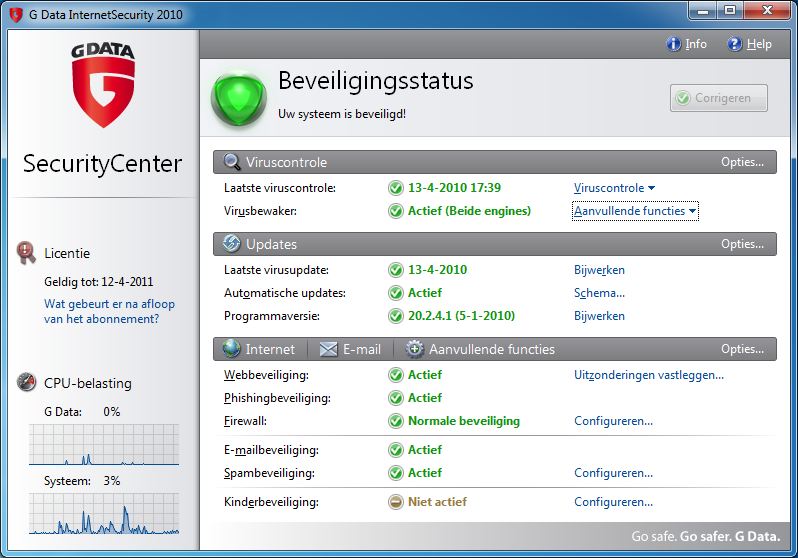Click Bijwerken next to Laatste virusupdate
Screen dimensions: 798x558
pos(599,270)
